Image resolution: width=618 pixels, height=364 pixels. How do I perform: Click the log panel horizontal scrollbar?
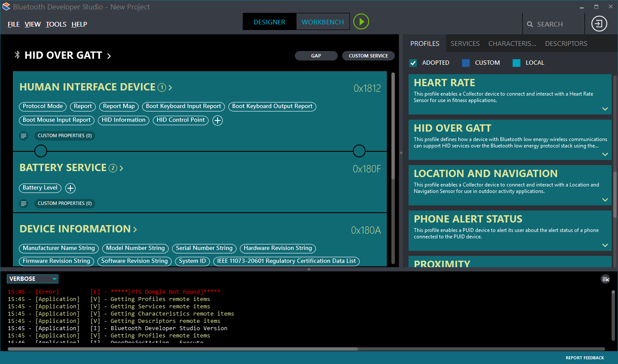click(183, 349)
